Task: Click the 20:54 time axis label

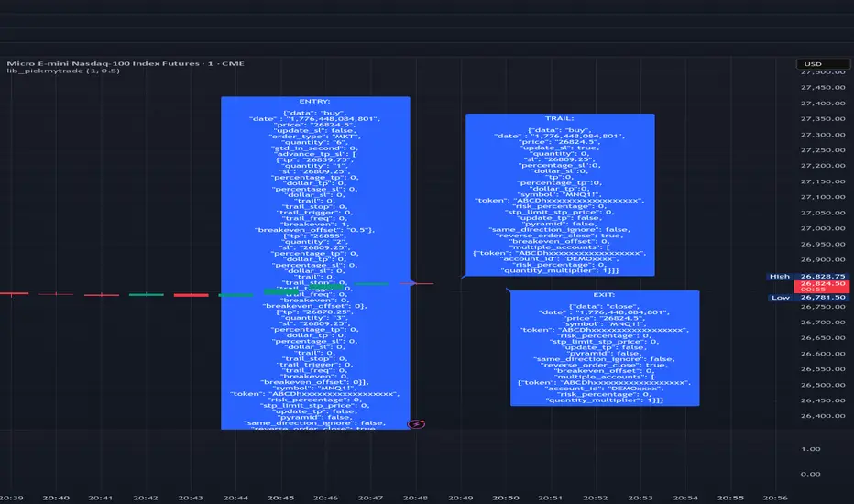Action: point(685,498)
